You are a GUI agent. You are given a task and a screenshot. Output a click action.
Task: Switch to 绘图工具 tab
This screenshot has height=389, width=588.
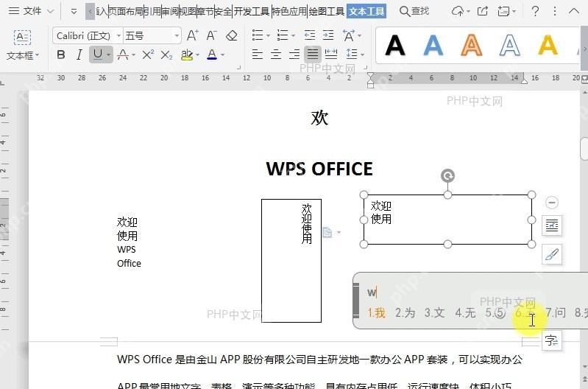(x=327, y=11)
